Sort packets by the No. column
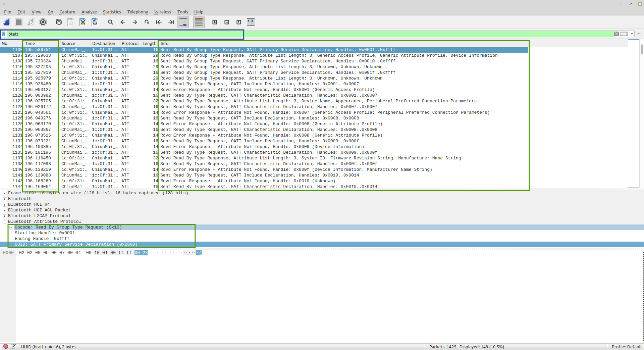The image size is (644, 350). click(11, 44)
